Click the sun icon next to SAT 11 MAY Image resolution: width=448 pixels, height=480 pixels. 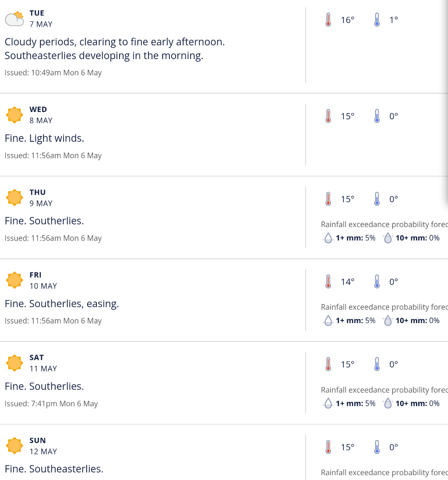click(x=14, y=363)
